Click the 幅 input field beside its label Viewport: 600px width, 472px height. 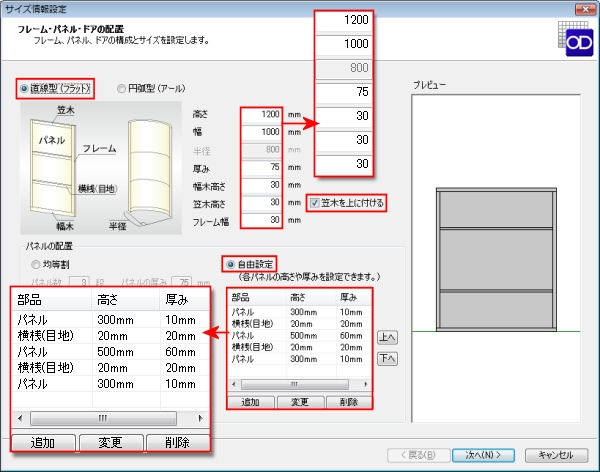[263, 133]
